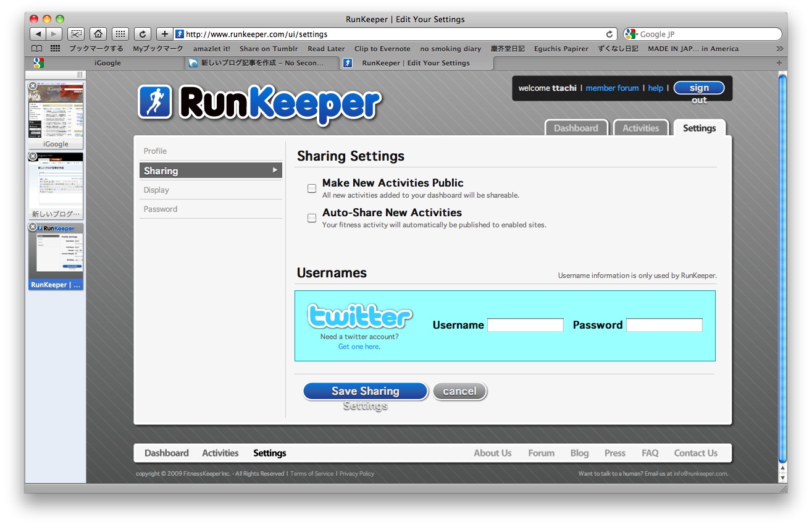The width and height of the screenshot is (812, 530).
Task: Click the Twitter logo
Action: 360,316
